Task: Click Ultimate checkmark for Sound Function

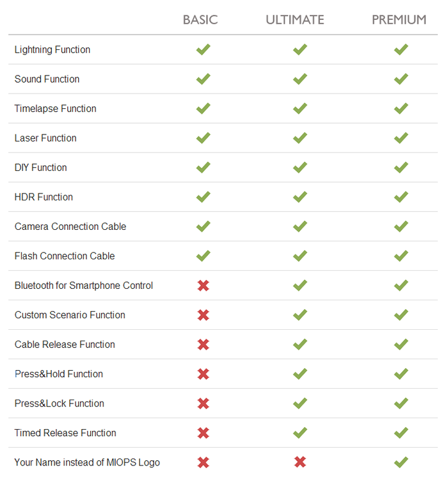Action: point(300,79)
